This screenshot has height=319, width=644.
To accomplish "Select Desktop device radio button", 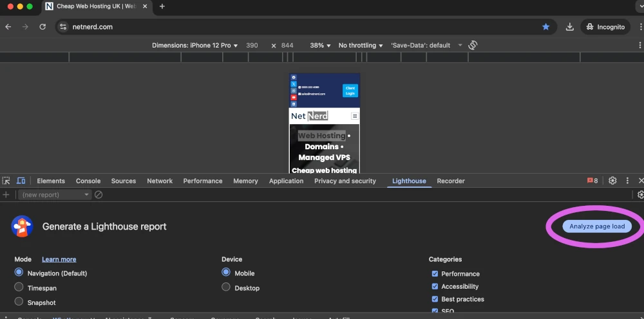I will tap(226, 287).
